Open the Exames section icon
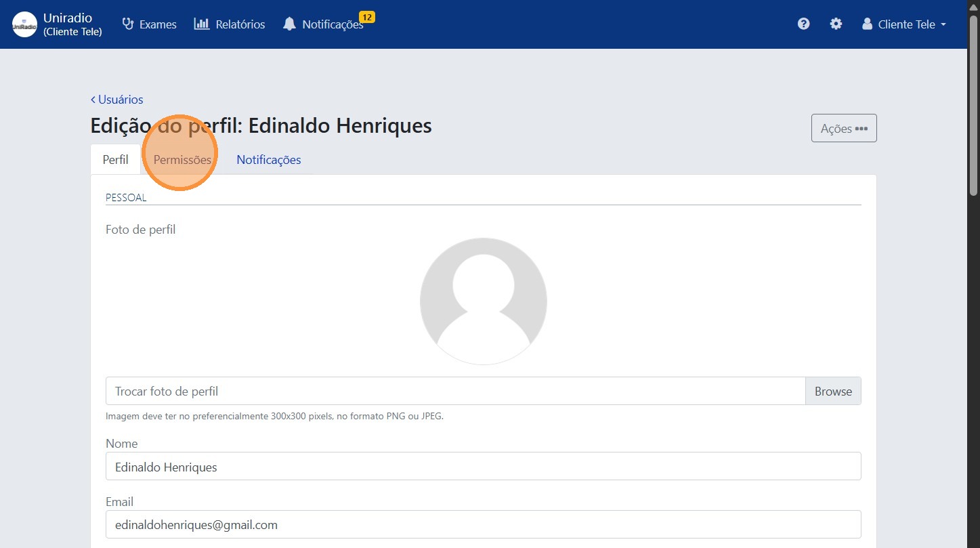Viewport: 980px width, 548px height. pyautogui.click(x=127, y=24)
